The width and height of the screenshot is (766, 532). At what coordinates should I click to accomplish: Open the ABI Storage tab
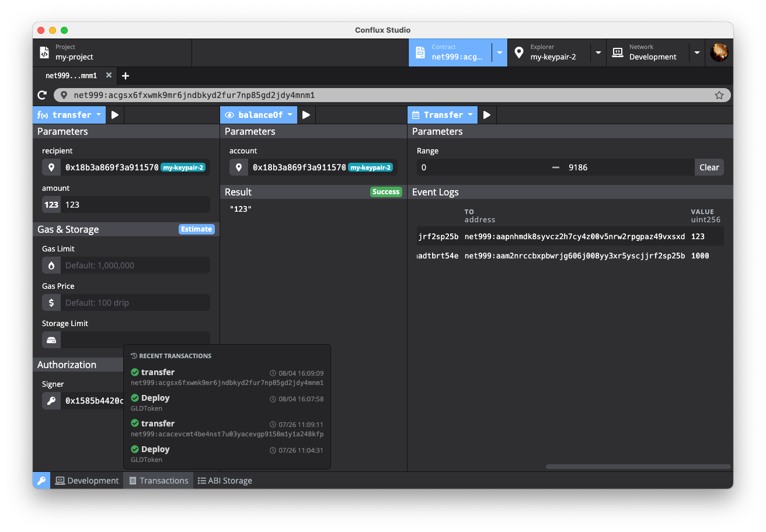point(225,481)
